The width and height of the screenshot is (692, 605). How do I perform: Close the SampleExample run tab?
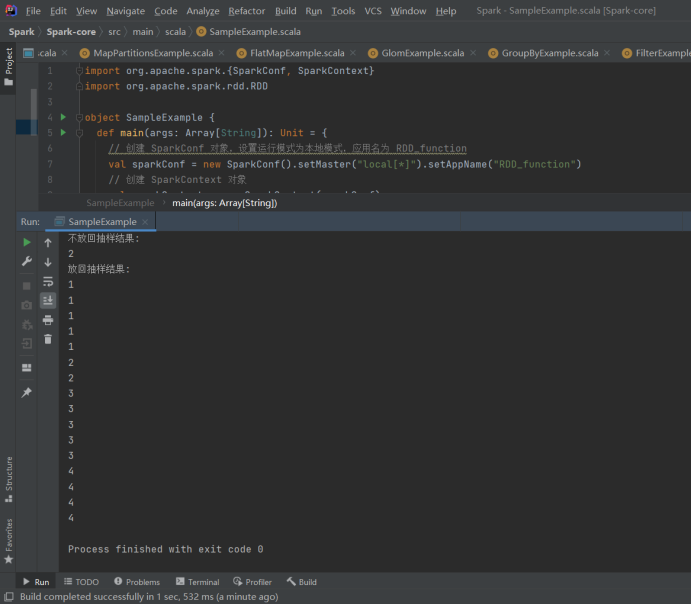point(145,222)
